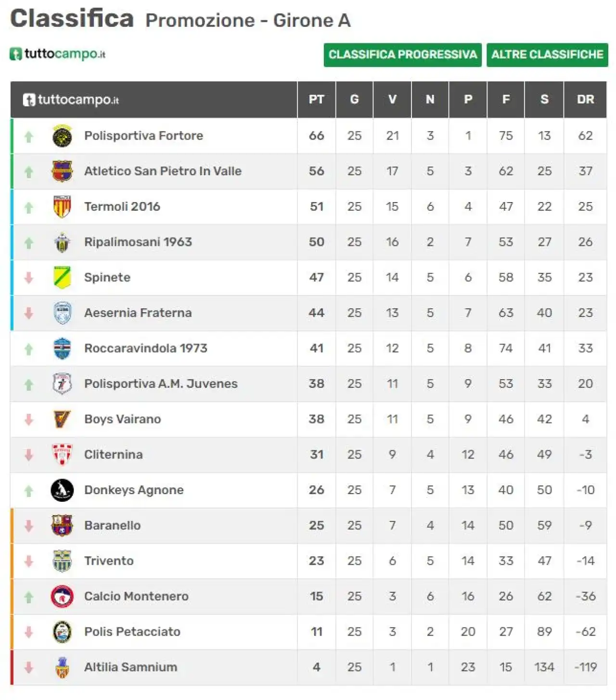The height and width of the screenshot is (700, 616).
Task: Click the Spinete yellow-green team logo
Action: click(x=62, y=278)
